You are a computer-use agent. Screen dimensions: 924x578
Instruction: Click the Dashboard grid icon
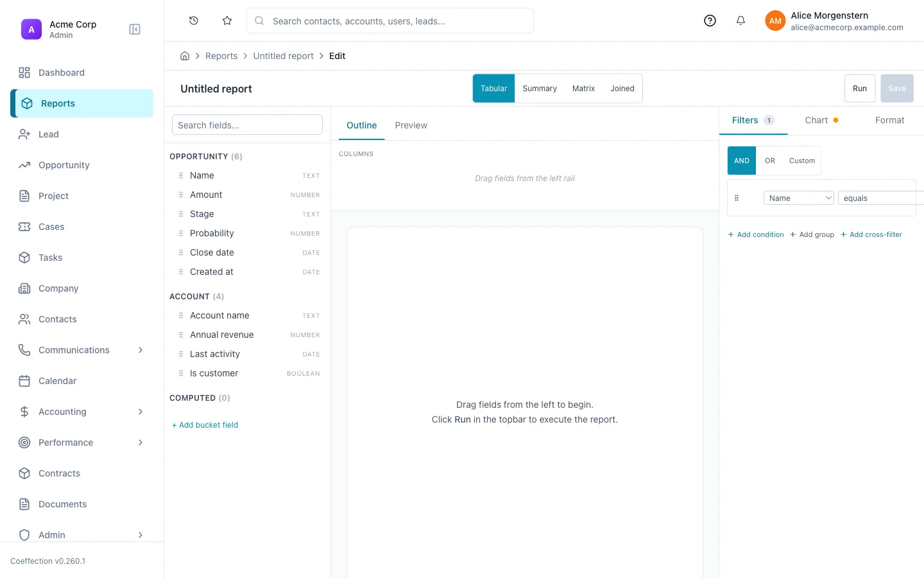click(24, 73)
